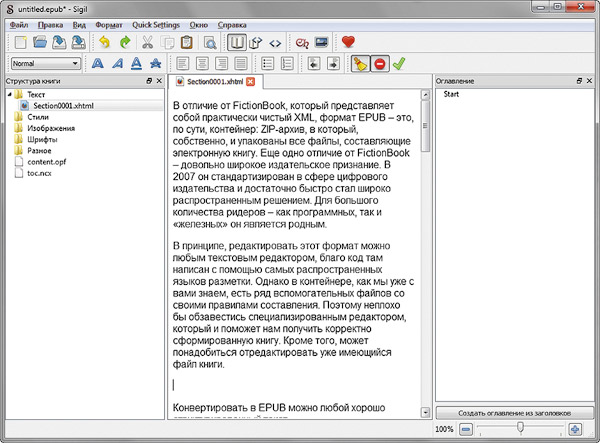Save the book with the Save icon
Image resolution: width=600 pixels, height=443 pixels.
point(59,42)
